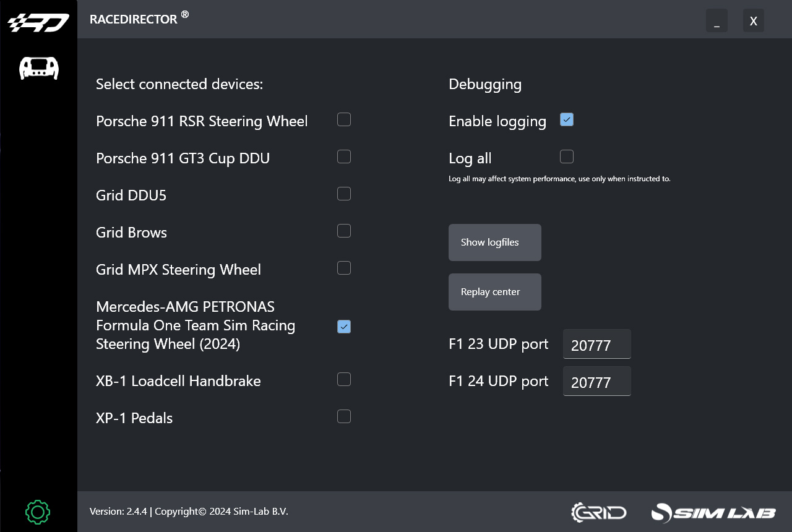Tick the Porsche 911 GT3 Cup DDU checkbox
This screenshot has height=532, width=792.
tap(344, 157)
